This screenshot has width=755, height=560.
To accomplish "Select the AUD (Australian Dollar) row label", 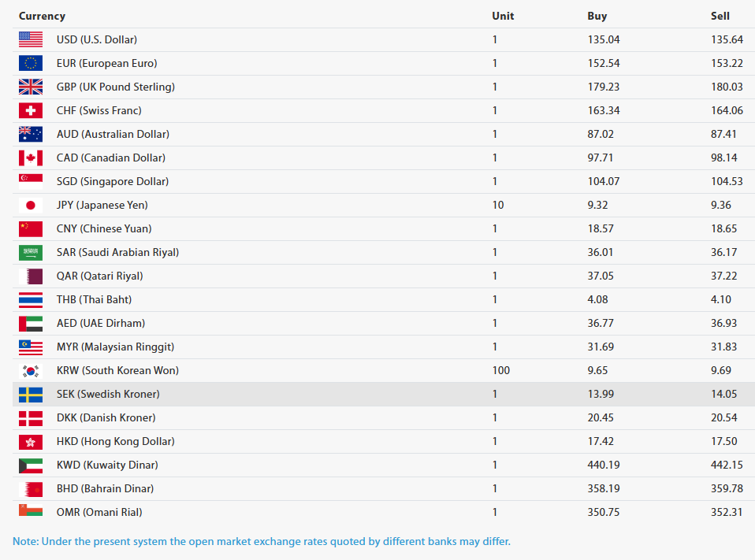I will 113,134.
